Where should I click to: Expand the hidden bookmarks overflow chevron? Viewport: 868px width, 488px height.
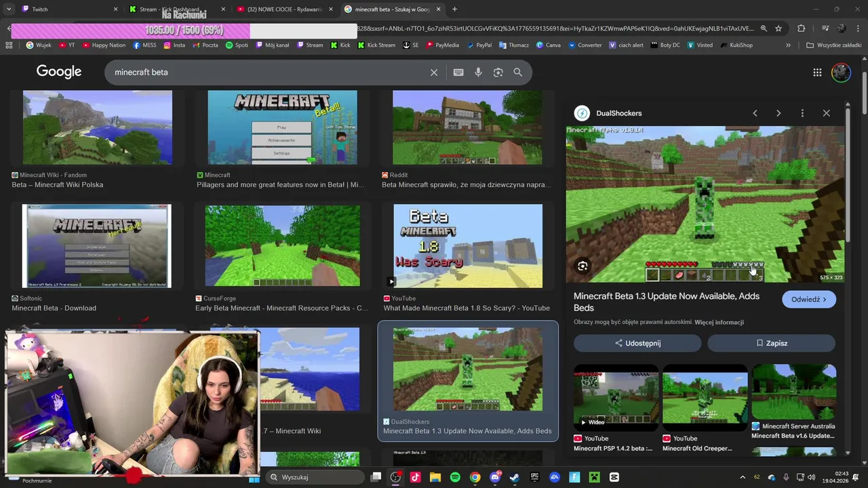[x=788, y=45]
